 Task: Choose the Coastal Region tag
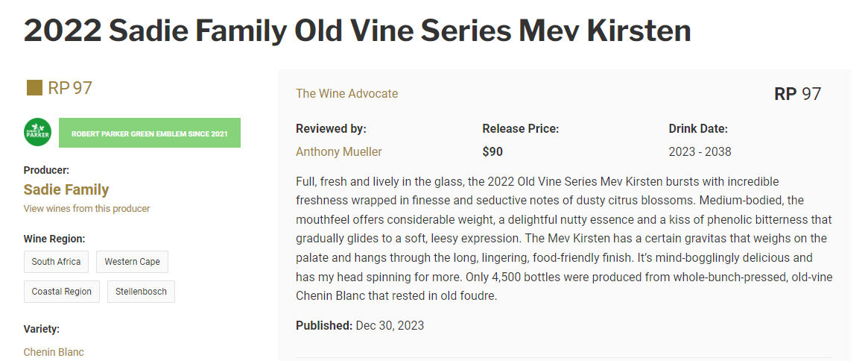pyautogui.click(x=62, y=292)
